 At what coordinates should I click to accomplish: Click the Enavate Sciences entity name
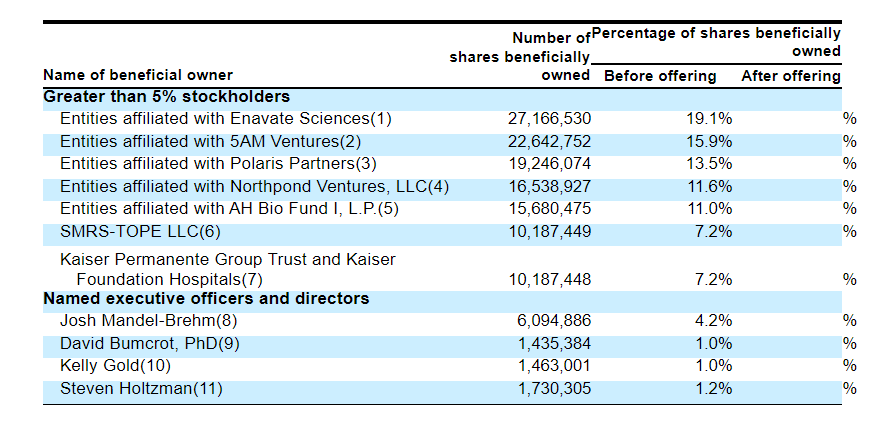pyautogui.click(x=226, y=119)
